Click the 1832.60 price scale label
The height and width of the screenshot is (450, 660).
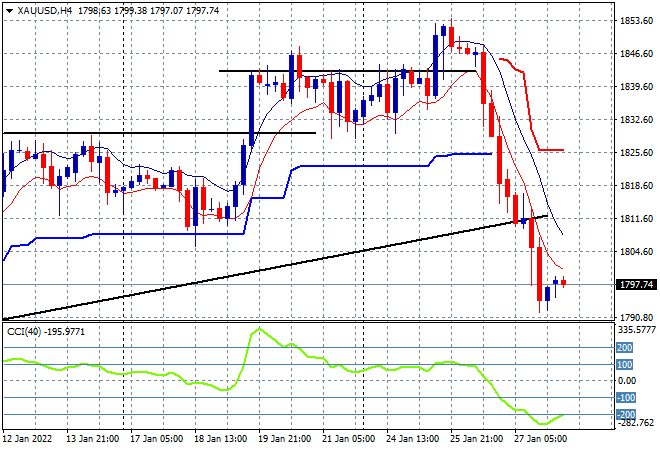(x=636, y=120)
